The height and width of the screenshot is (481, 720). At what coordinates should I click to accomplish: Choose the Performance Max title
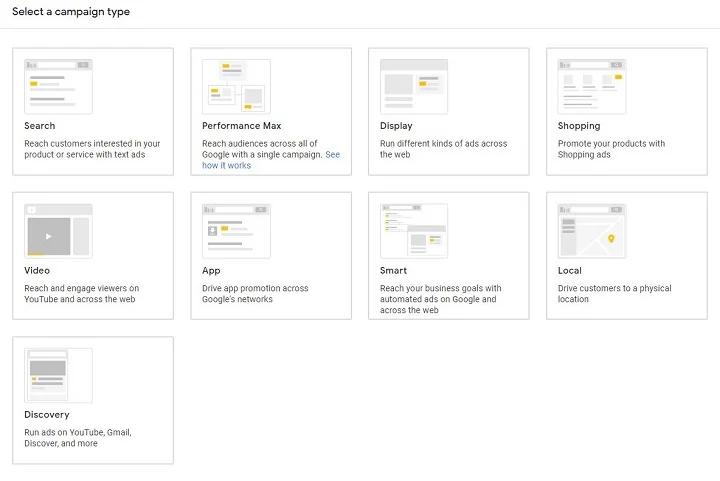[242, 126]
